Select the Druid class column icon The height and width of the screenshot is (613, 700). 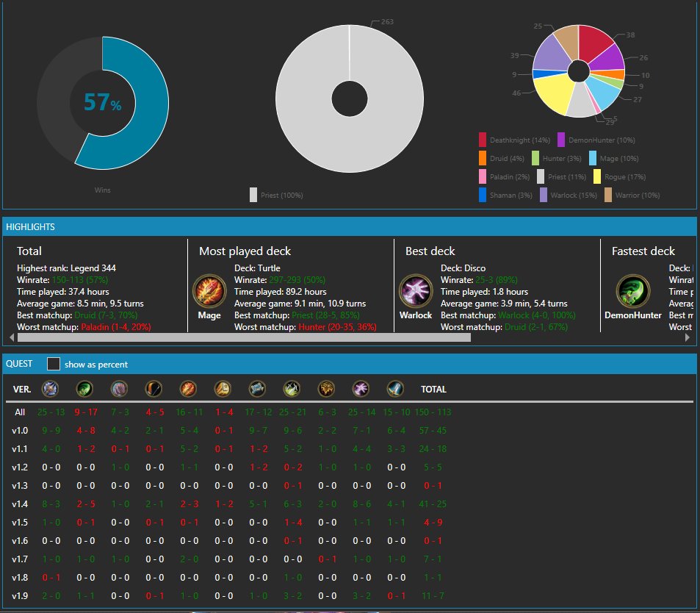pos(119,389)
